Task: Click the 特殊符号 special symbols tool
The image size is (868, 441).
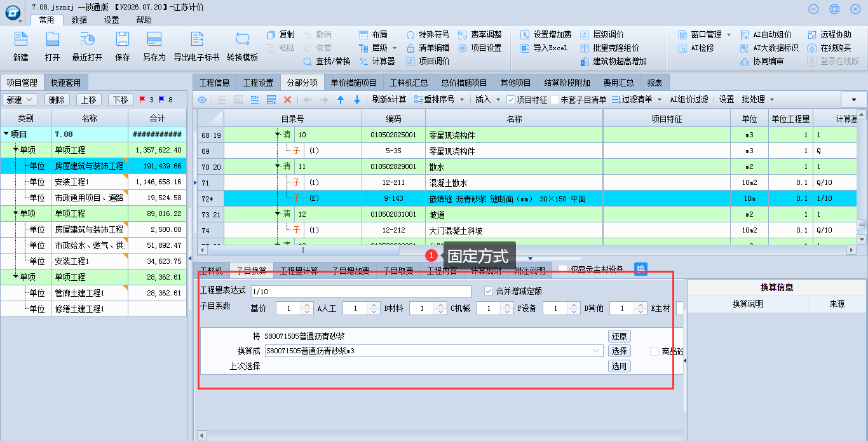Action: (x=428, y=34)
